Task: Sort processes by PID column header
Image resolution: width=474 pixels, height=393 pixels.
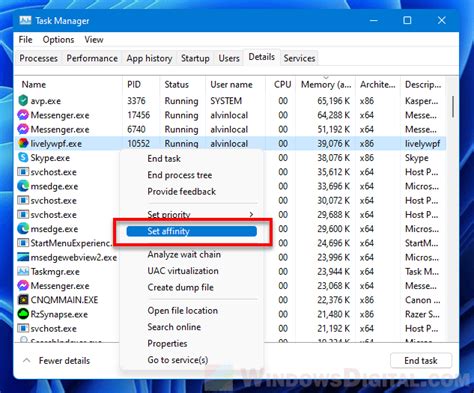Action: click(x=134, y=85)
